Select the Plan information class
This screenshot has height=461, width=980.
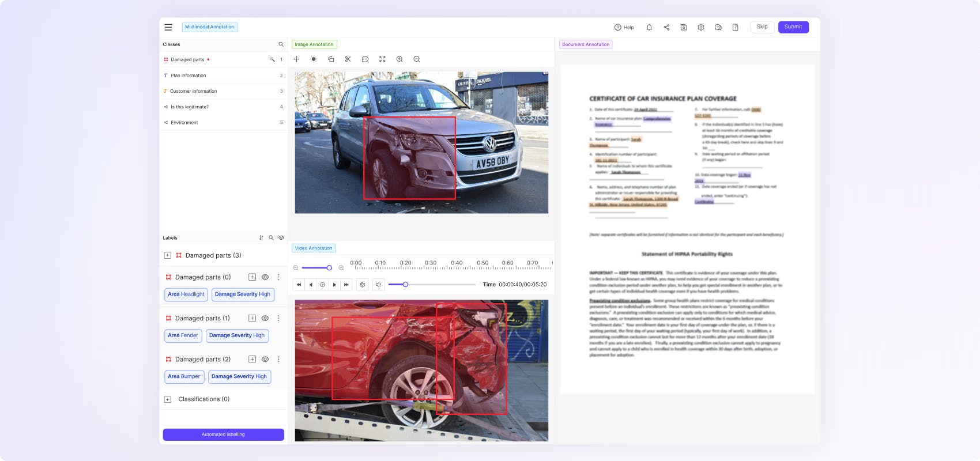189,75
